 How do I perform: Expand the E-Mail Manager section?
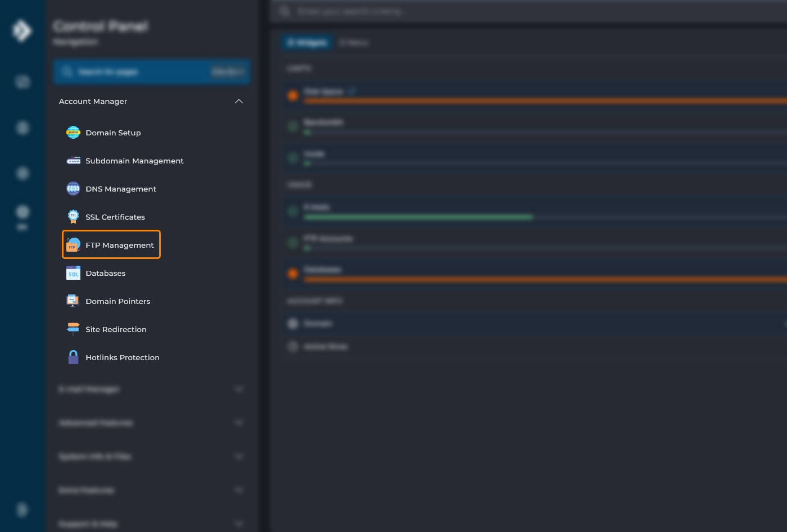tap(239, 389)
